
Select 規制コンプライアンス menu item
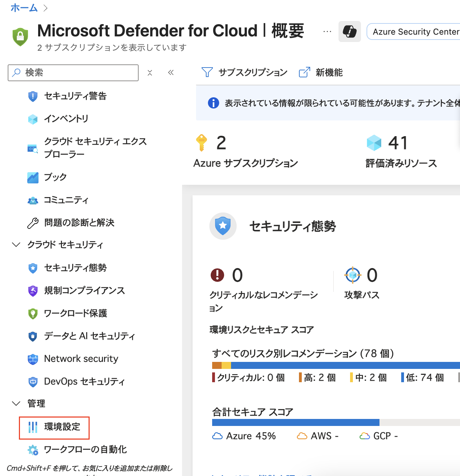[x=84, y=290]
